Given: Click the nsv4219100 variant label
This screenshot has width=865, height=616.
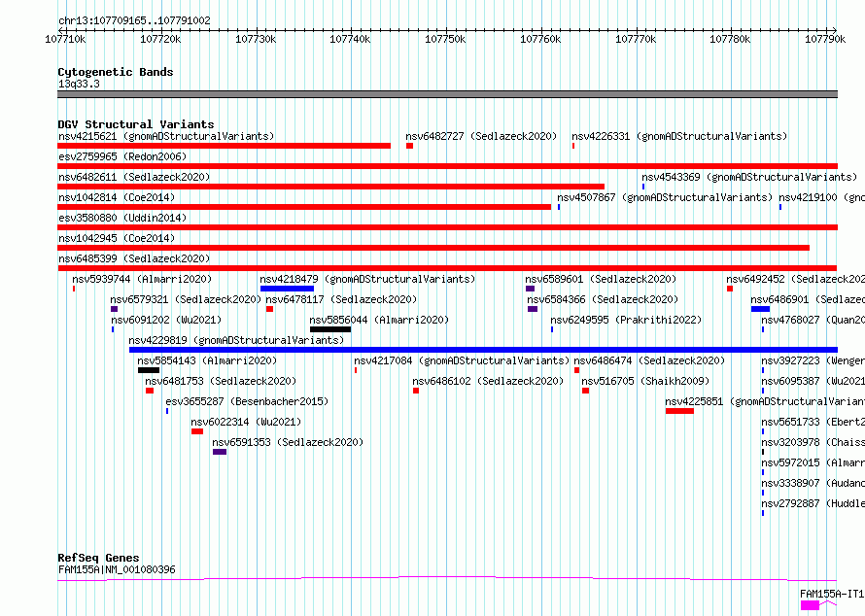Looking at the screenshot, I should pyautogui.click(x=821, y=197).
